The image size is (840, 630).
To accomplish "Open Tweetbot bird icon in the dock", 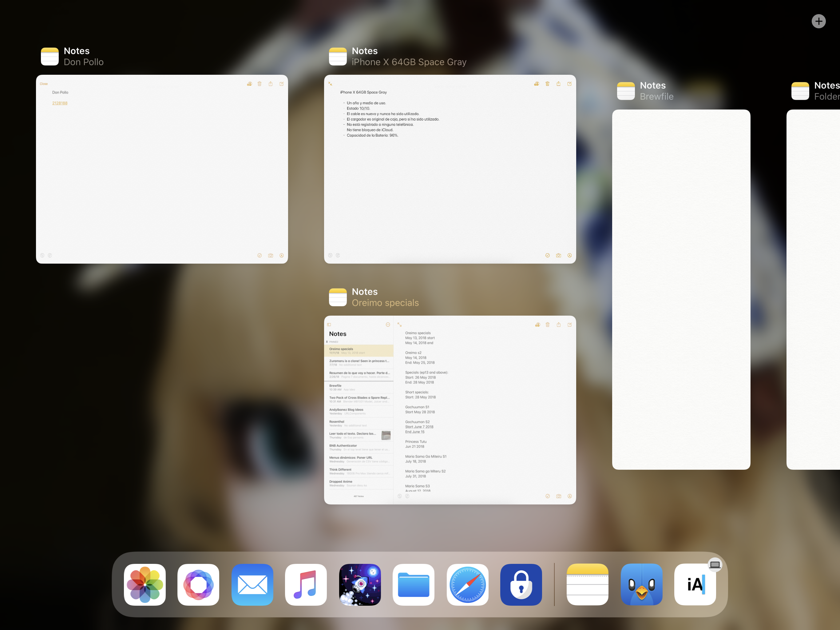I will 641,584.
